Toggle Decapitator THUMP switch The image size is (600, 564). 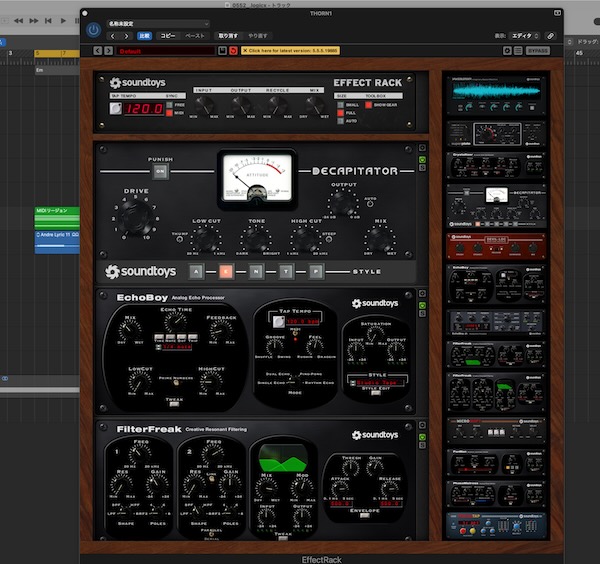tap(179, 239)
